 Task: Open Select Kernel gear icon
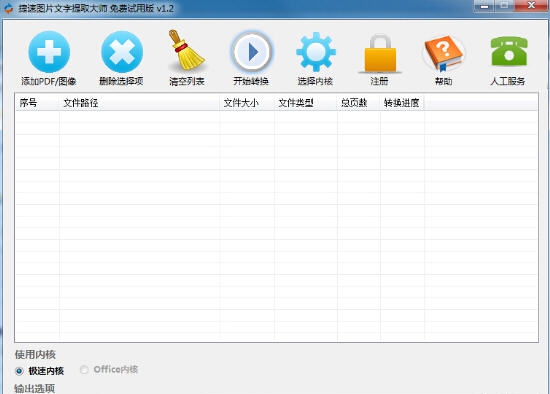(316, 52)
